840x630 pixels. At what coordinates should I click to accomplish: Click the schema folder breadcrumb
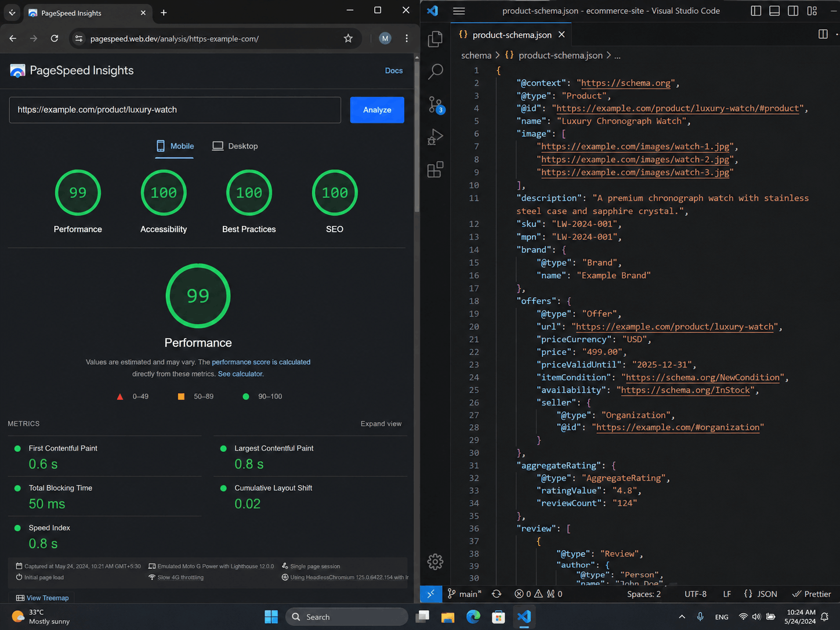(x=476, y=55)
